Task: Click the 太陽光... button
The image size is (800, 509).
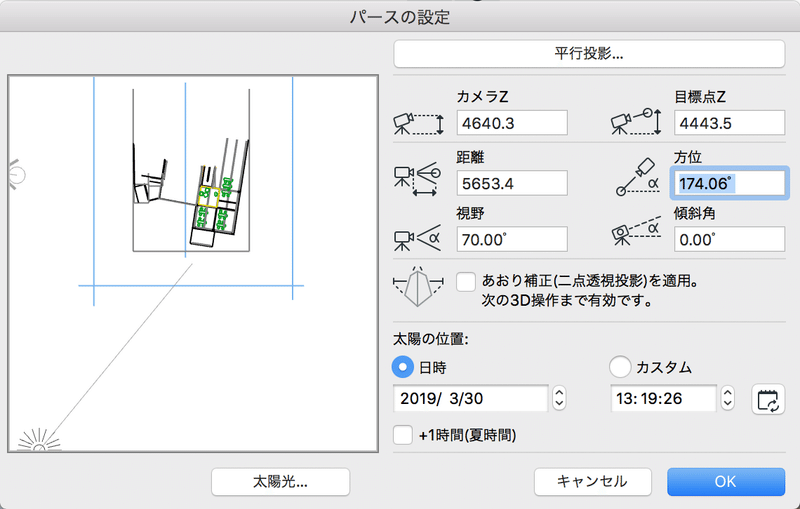Action: pyautogui.click(x=280, y=481)
